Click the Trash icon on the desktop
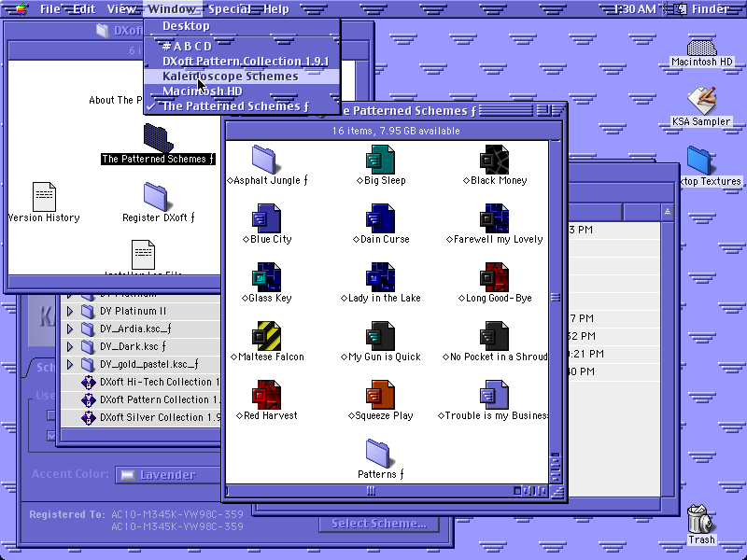The height and width of the screenshot is (560, 747). (x=699, y=519)
